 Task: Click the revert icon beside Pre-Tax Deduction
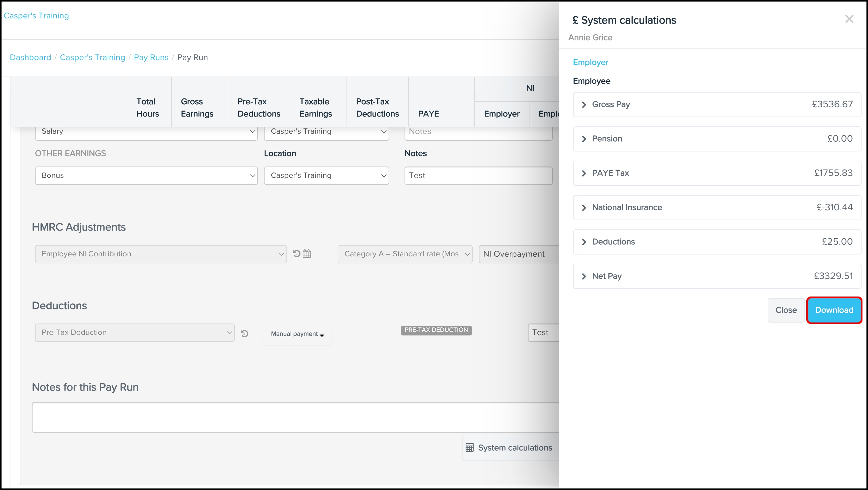245,333
